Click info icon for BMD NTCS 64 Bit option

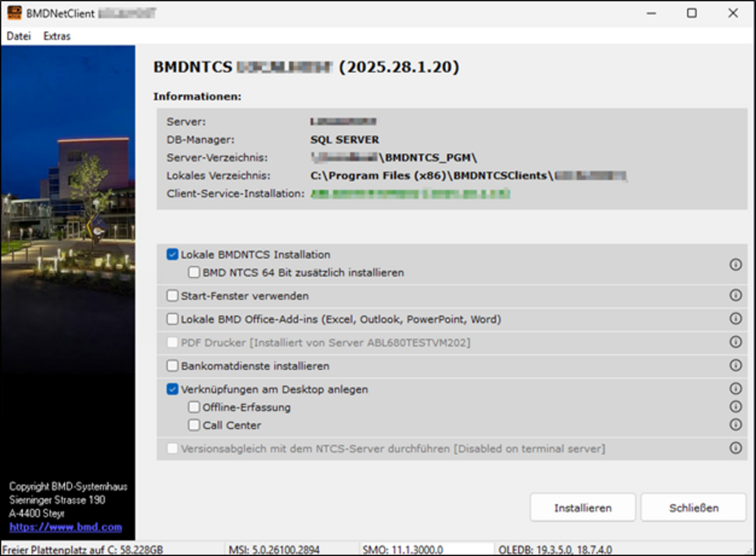point(735,265)
